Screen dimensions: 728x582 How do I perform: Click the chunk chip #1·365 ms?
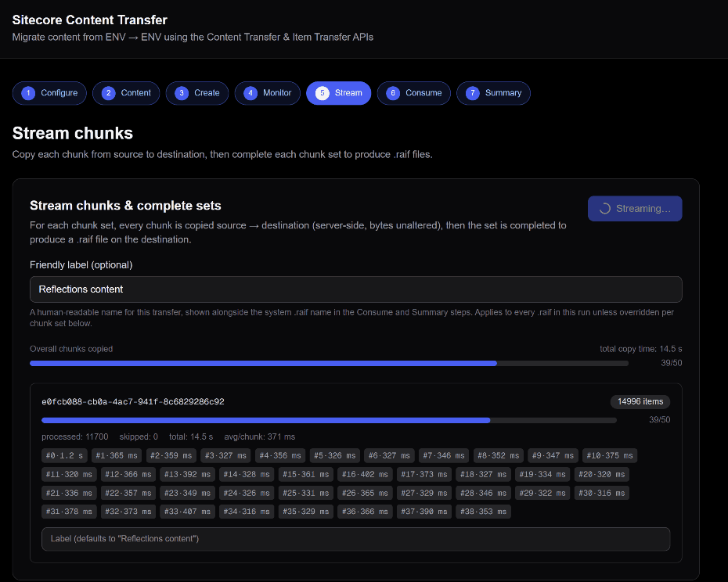[x=117, y=456]
